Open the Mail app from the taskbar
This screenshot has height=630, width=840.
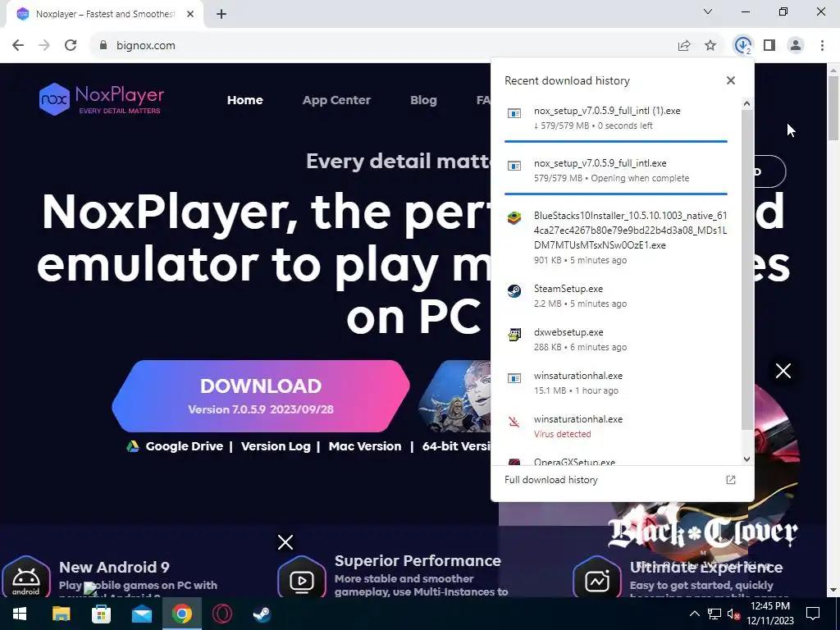[x=141, y=614]
